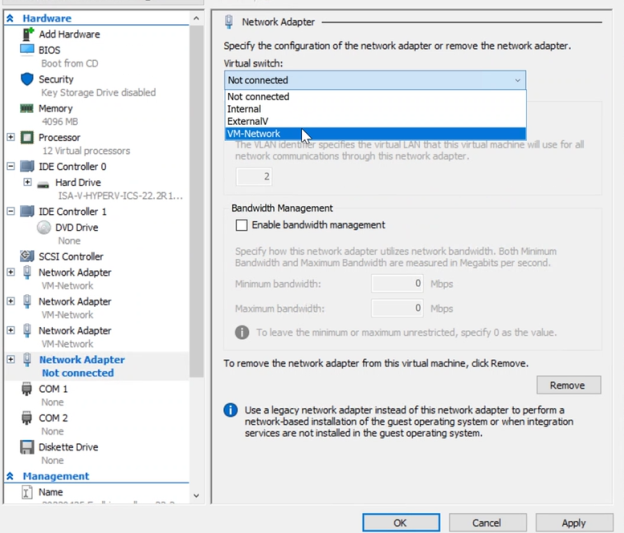Click the COM 2 port icon

tap(27, 418)
